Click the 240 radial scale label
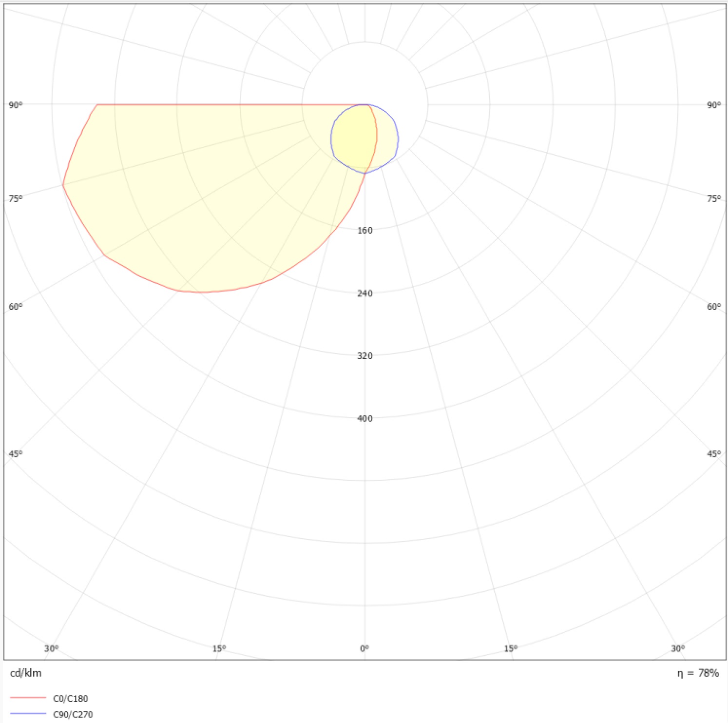This screenshot has height=723, width=728. pyautogui.click(x=365, y=293)
